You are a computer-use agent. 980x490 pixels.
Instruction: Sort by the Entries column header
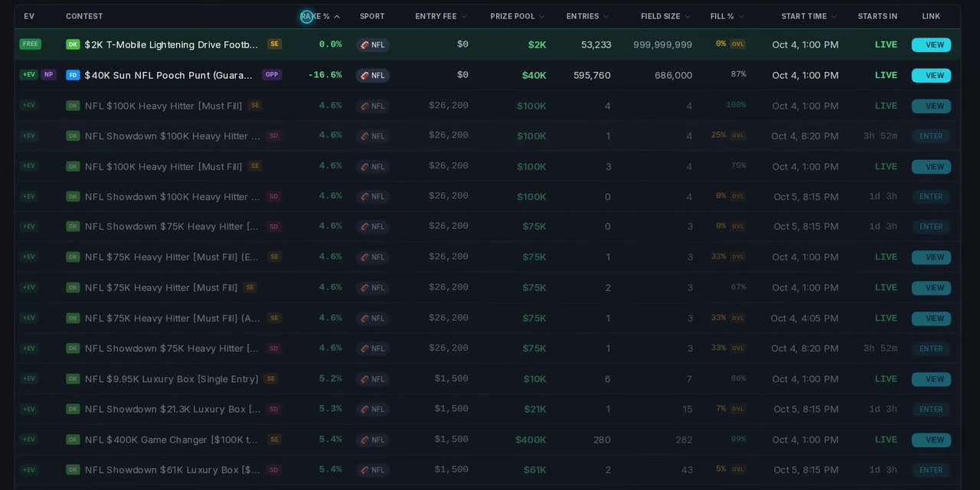[x=588, y=16]
